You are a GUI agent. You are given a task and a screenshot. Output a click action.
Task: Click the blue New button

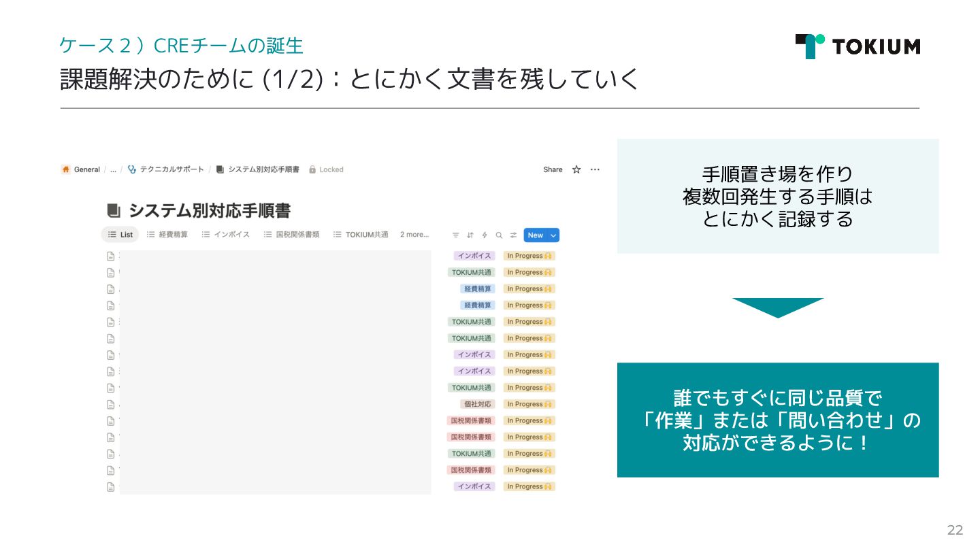(x=536, y=235)
